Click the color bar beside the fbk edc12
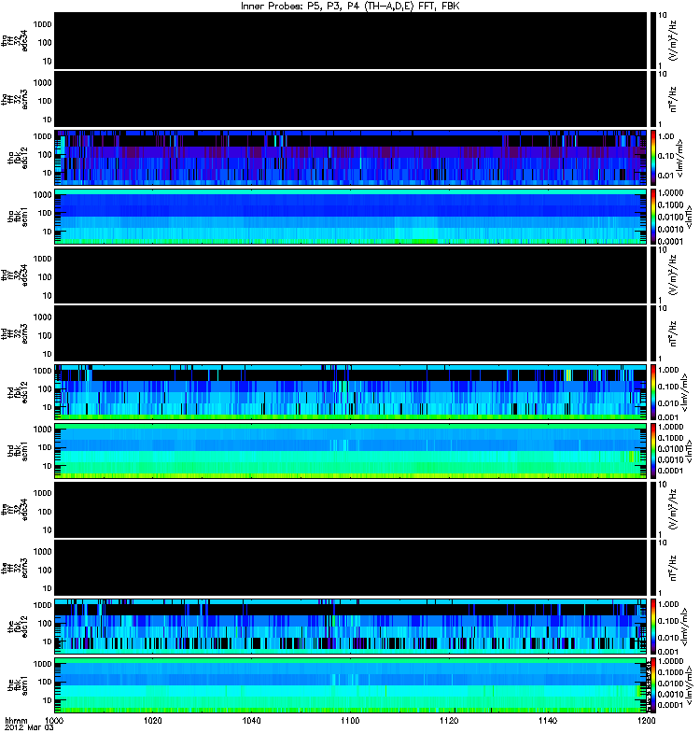 point(653,627)
